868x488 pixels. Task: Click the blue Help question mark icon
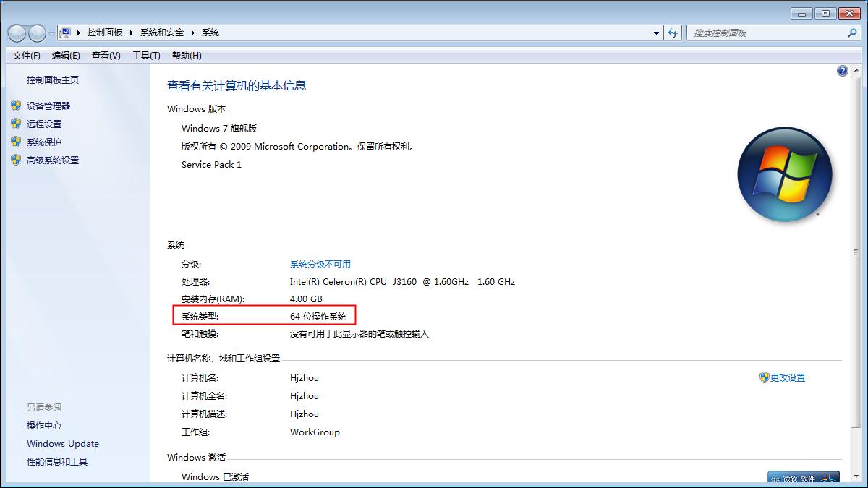[842, 71]
